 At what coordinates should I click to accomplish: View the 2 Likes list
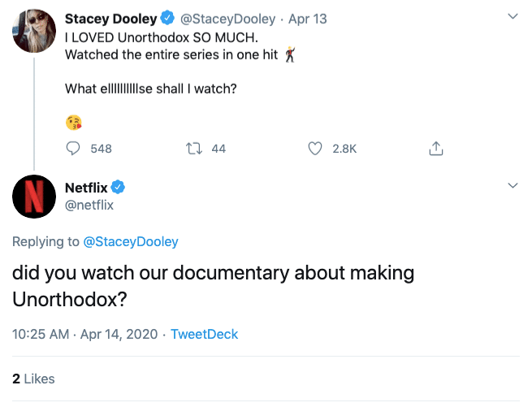click(x=33, y=379)
